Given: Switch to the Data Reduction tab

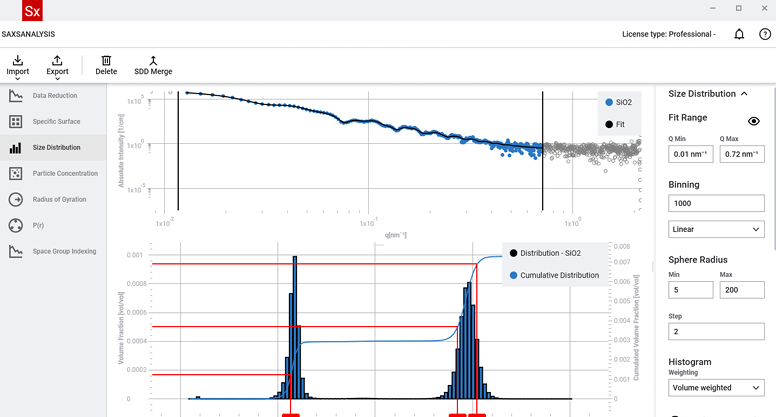Looking at the screenshot, I should (x=54, y=95).
